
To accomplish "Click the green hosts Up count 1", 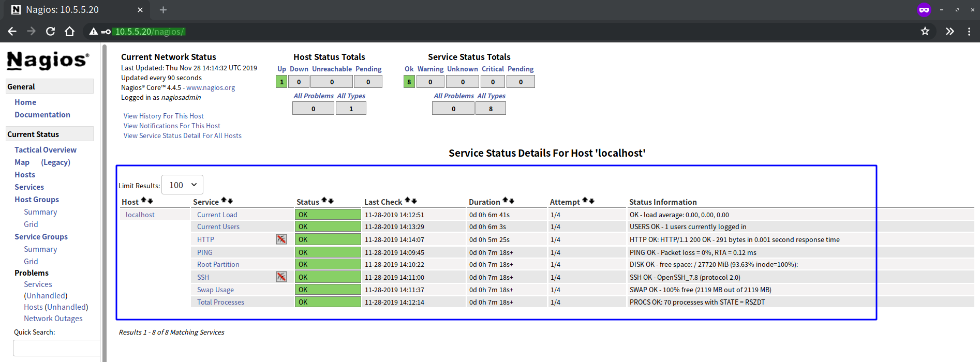I will pos(281,82).
